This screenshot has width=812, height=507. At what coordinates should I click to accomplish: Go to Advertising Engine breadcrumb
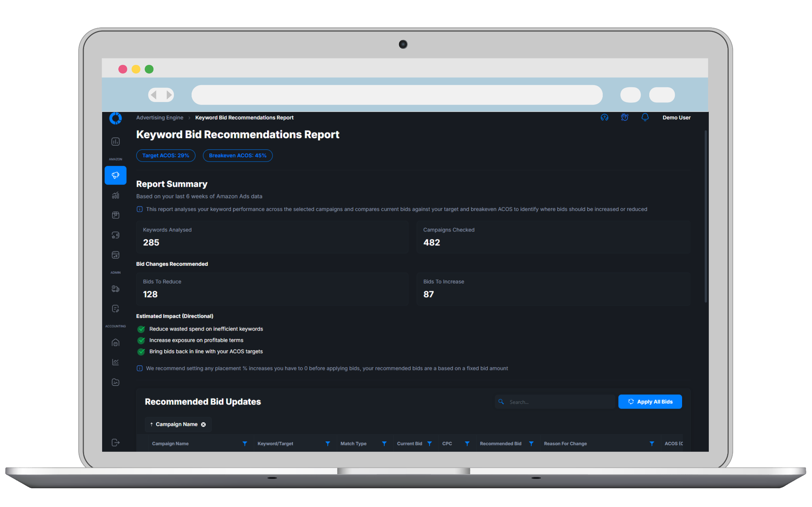point(160,118)
